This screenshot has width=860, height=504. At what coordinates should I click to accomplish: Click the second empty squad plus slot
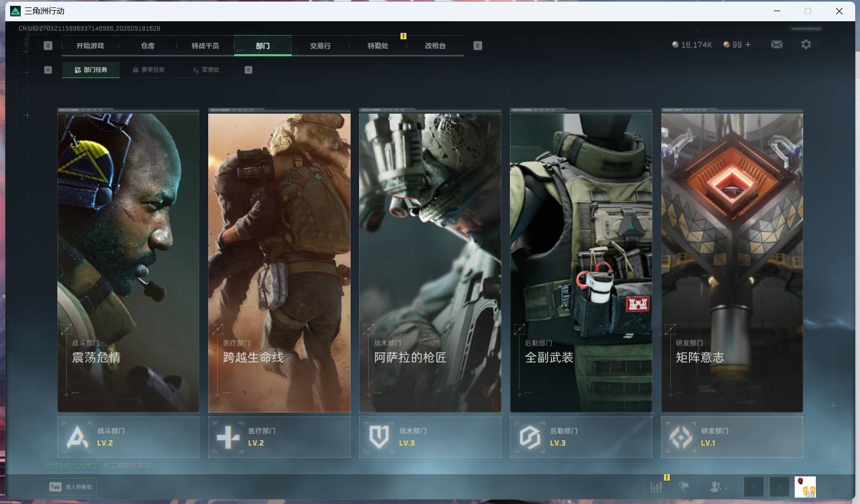tap(779, 487)
